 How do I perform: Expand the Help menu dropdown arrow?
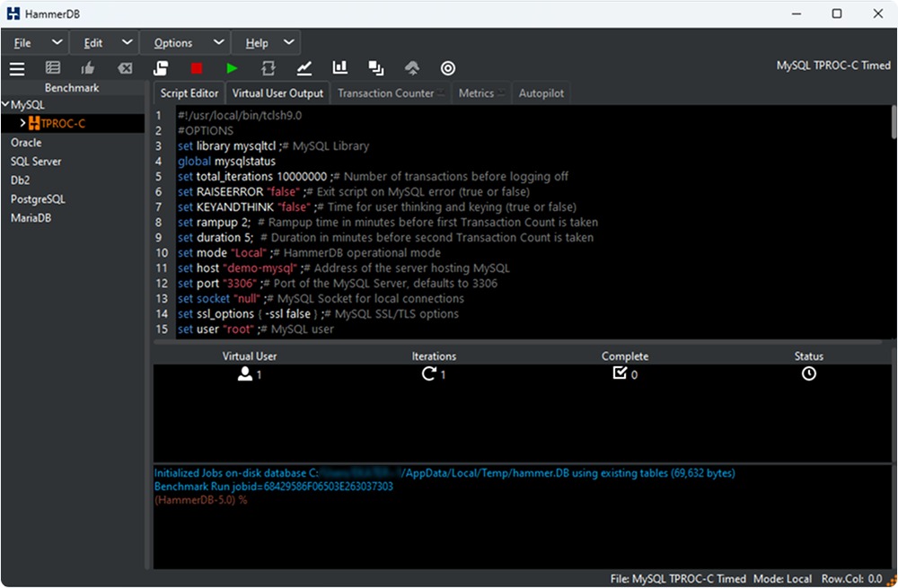[x=289, y=42]
